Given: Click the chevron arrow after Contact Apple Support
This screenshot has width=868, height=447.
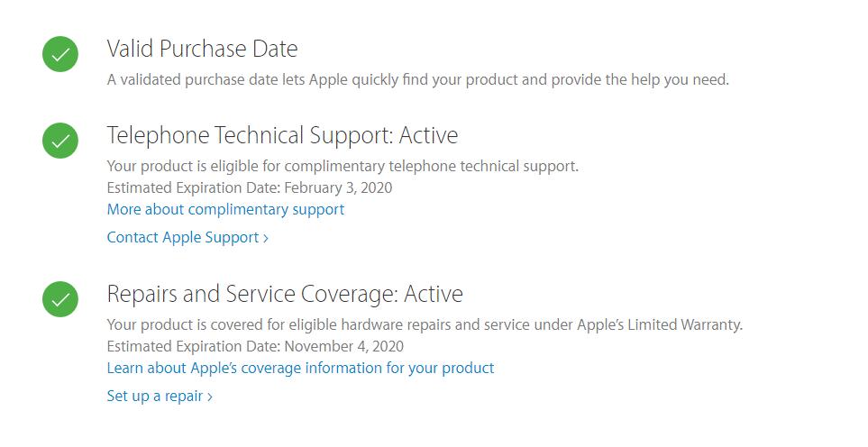Looking at the screenshot, I should [x=266, y=239].
